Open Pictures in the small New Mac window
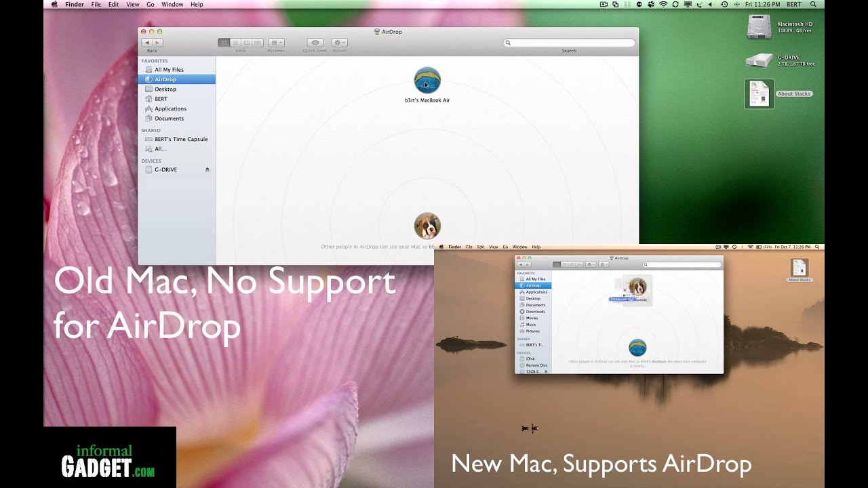The height and width of the screenshot is (488, 868). [x=533, y=331]
